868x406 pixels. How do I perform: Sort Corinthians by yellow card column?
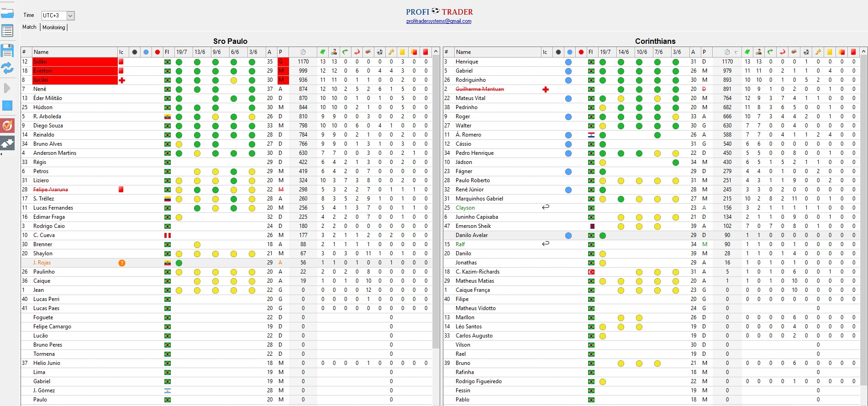(830, 52)
